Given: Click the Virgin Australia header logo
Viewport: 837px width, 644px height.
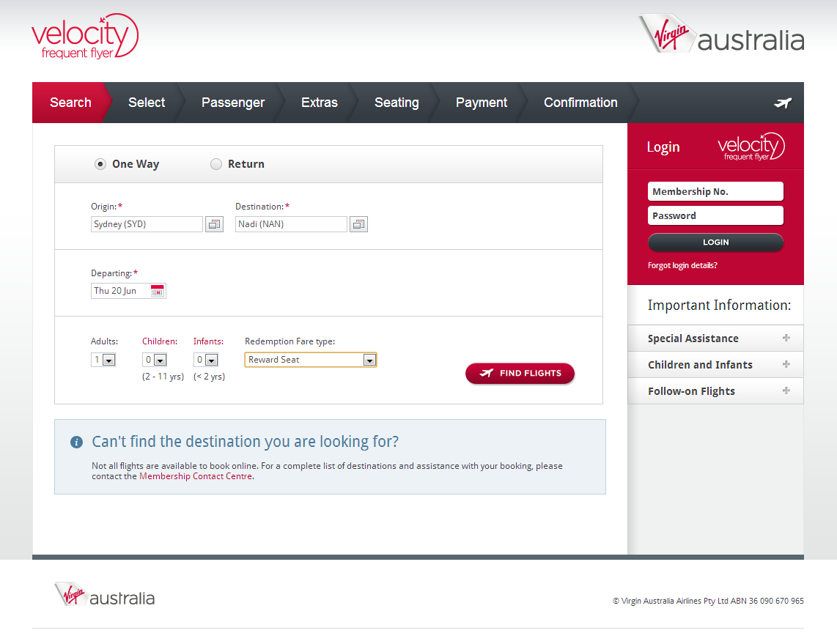Looking at the screenshot, I should (721, 34).
